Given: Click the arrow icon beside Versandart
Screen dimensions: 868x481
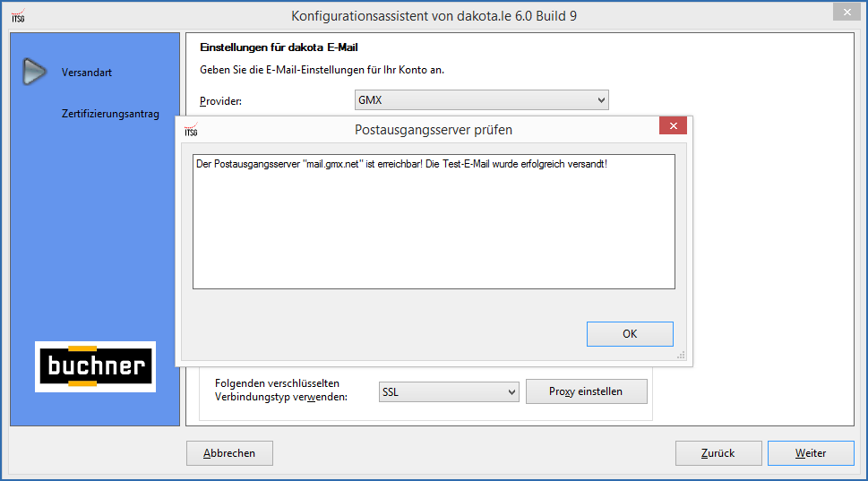Looking at the screenshot, I should [34, 72].
